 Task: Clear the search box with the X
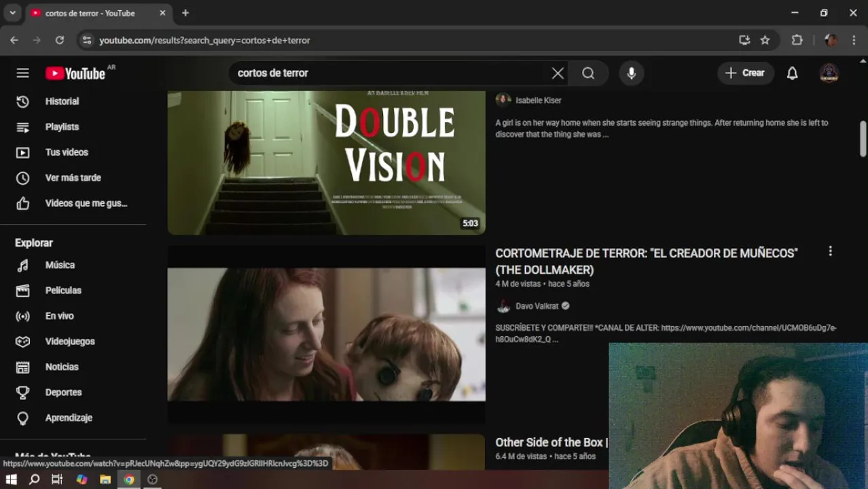pyautogui.click(x=558, y=73)
